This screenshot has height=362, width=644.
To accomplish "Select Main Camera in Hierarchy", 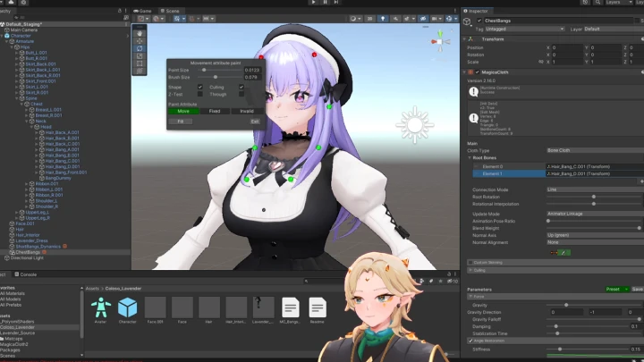I will pos(24,30).
